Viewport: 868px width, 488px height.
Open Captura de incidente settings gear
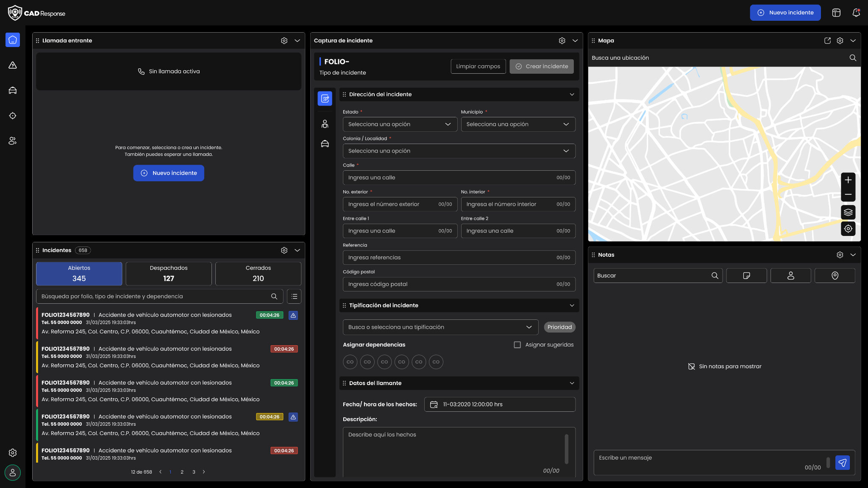pyautogui.click(x=562, y=41)
